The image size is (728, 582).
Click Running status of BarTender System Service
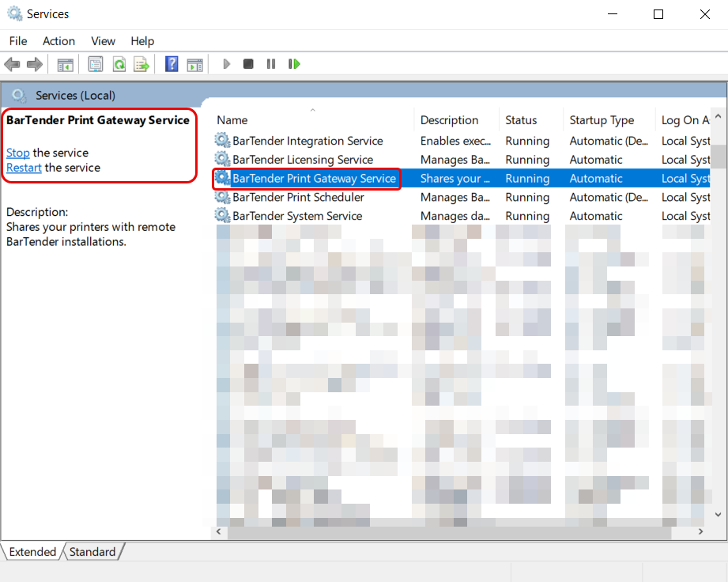(527, 216)
